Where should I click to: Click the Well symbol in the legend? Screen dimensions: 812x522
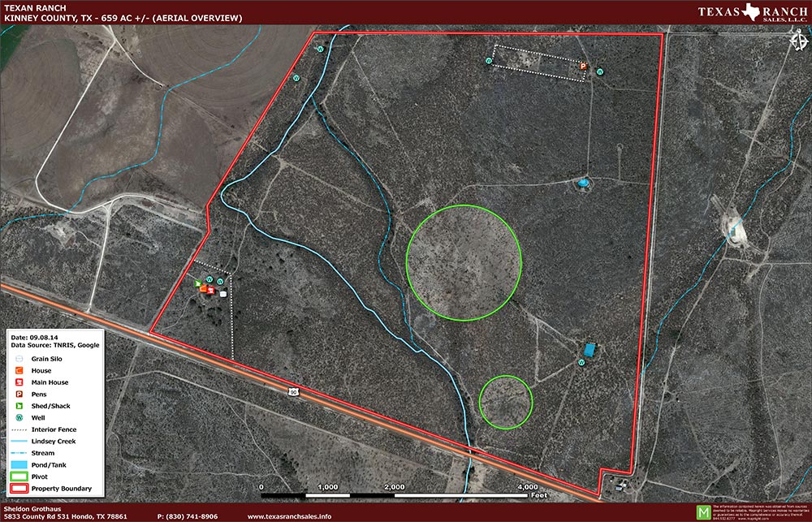18,417
